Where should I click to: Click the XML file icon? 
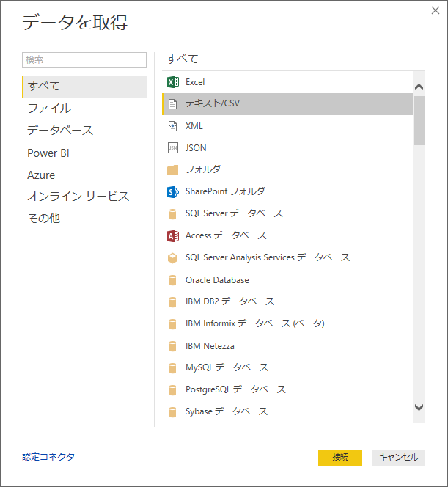pyautogui.click(x=172, y=126)
